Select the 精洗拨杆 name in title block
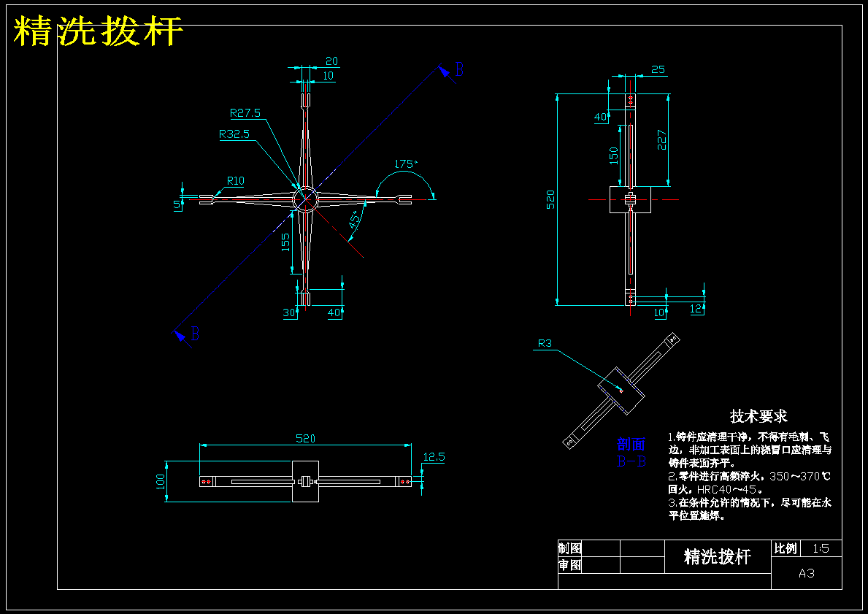This screenshot has height=614, width=868. 718,556
